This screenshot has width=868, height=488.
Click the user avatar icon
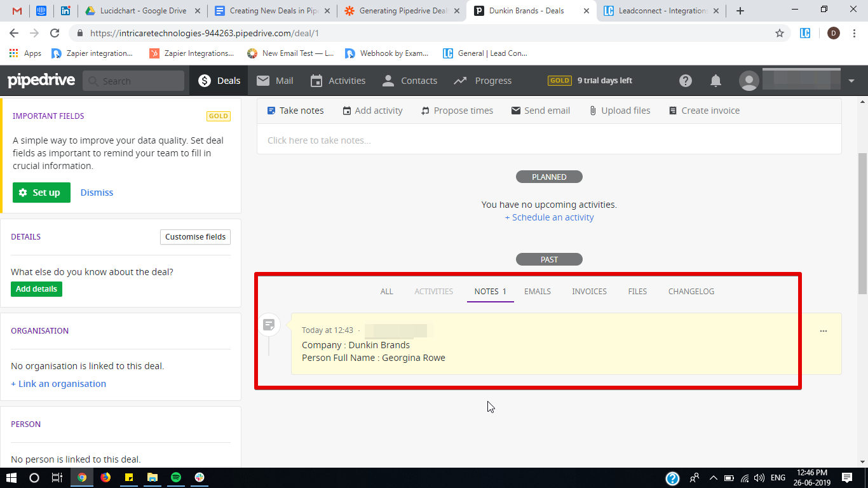tap(749, 81)
